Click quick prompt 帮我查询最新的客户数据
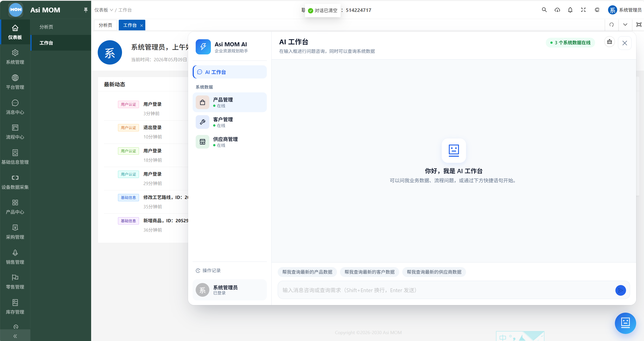The width and height of the screenshot is (644, 341). pyautogui.click(x=369, y=272)
